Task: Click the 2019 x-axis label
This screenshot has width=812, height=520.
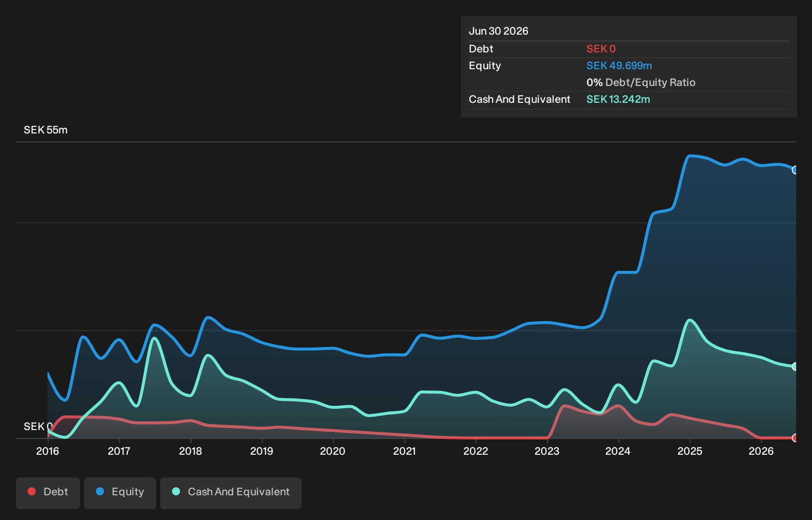Action: [x=262, y=451]
